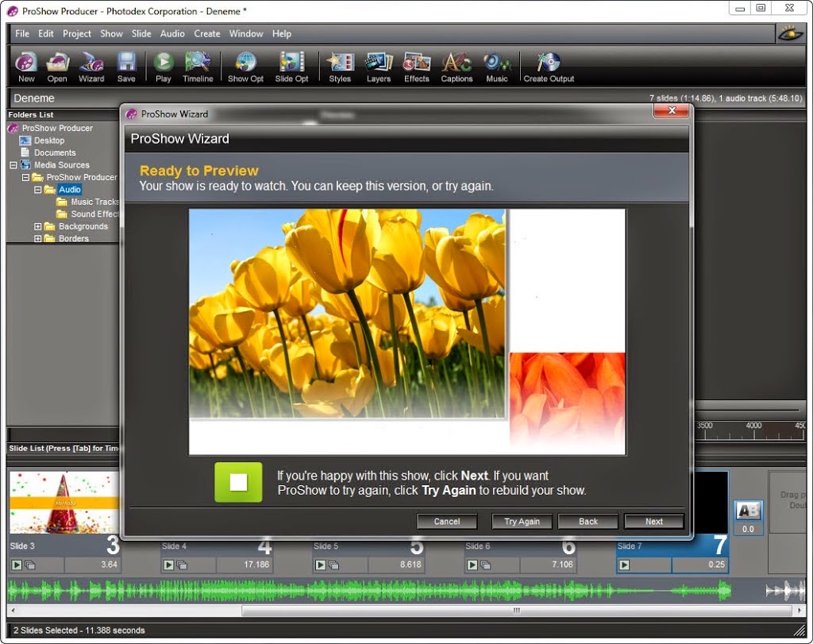This screenshot has width=813, height=644.
Task: Click the Slide 4 duration value 17.186
Action: [256, 565]
